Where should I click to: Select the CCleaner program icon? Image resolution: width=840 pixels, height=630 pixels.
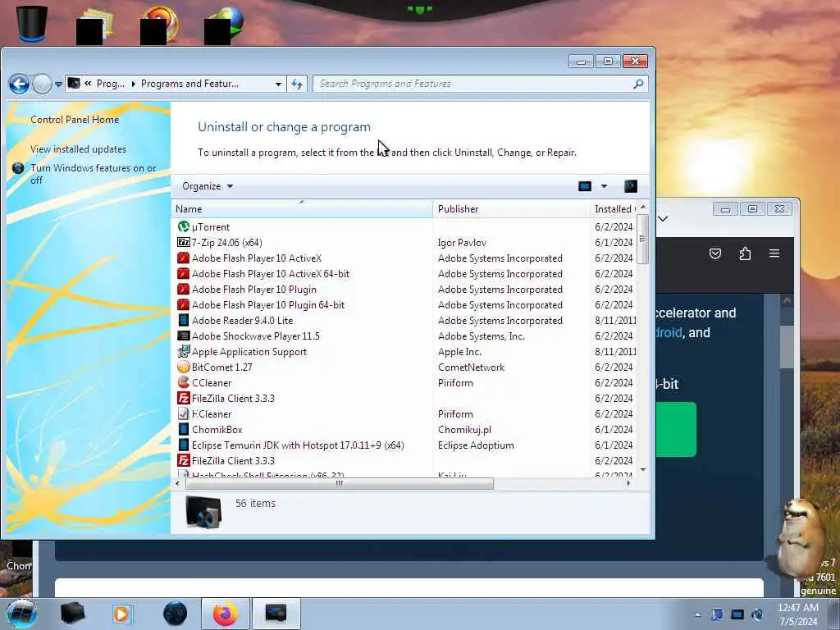[x=183, y=382]
